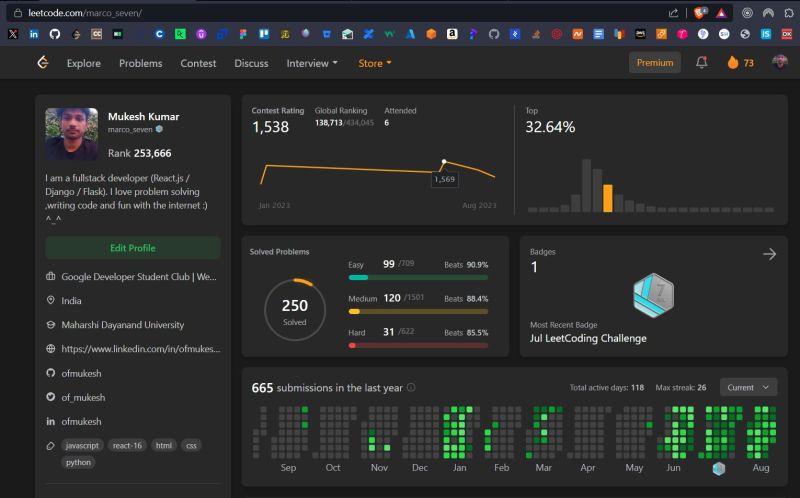
Task: Click the python skill tag
Action: pyautogui.click(x=78, y=462)
